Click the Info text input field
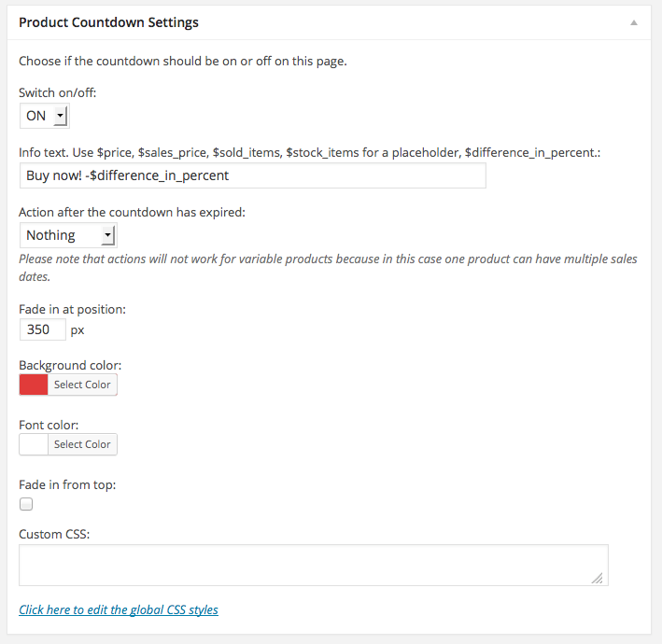This screenshot has height=644, width=662. coord(252,175)
